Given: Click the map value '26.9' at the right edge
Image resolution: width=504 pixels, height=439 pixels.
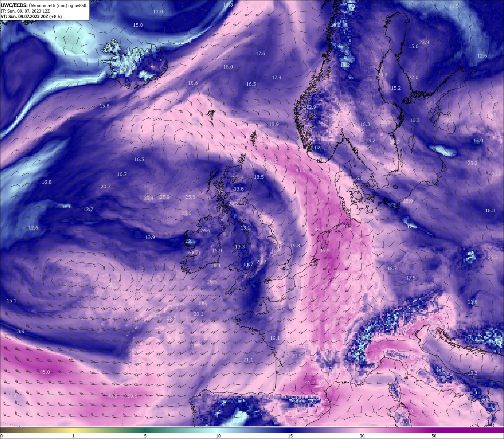Looking at the screenshot, I should pyautogui.click(x=497, y=174).
